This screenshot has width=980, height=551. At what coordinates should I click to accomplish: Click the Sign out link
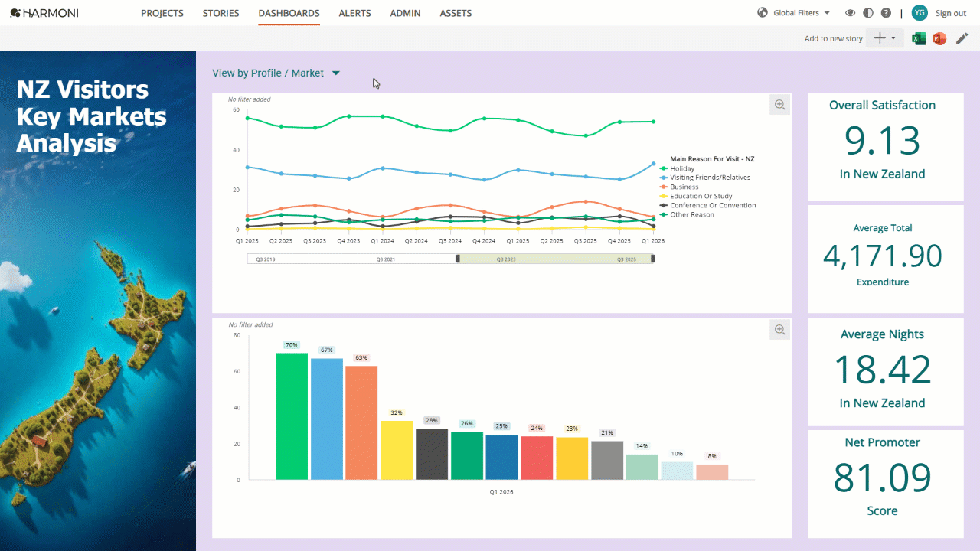[x=951, y=13]
